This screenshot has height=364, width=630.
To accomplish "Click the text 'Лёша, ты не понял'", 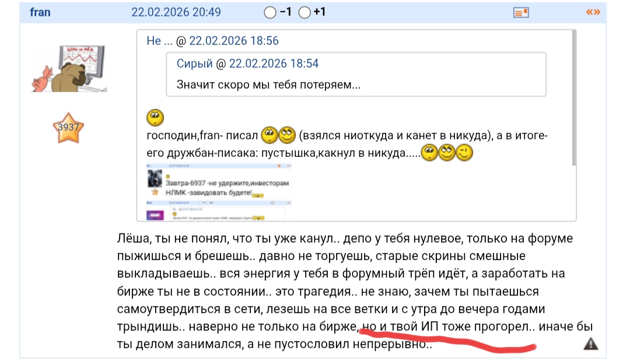I will 172,239.
